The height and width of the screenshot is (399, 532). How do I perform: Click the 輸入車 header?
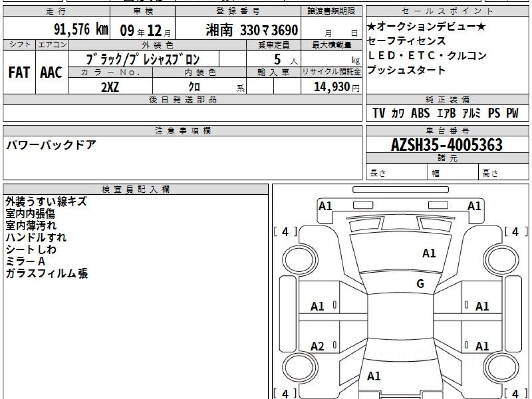(x=274, y=72)
